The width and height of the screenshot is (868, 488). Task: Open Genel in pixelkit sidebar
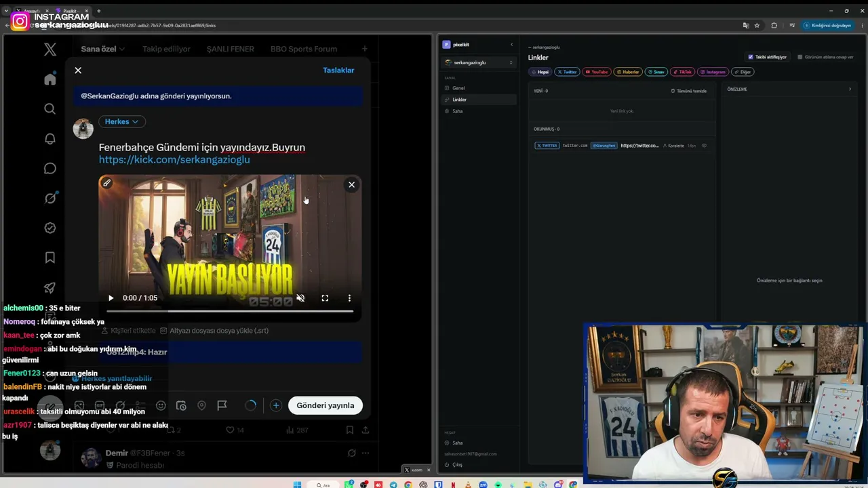[479, 88]
